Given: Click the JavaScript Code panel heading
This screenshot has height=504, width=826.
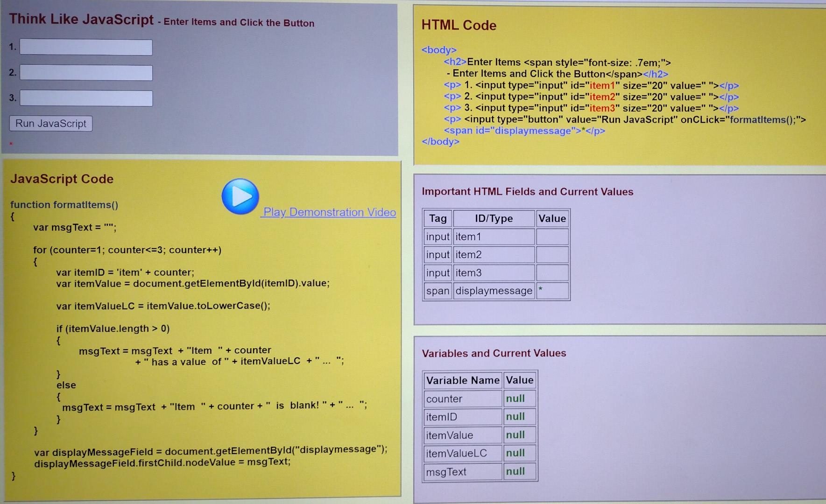Looking at the screenshot, I should click(61, 179).
